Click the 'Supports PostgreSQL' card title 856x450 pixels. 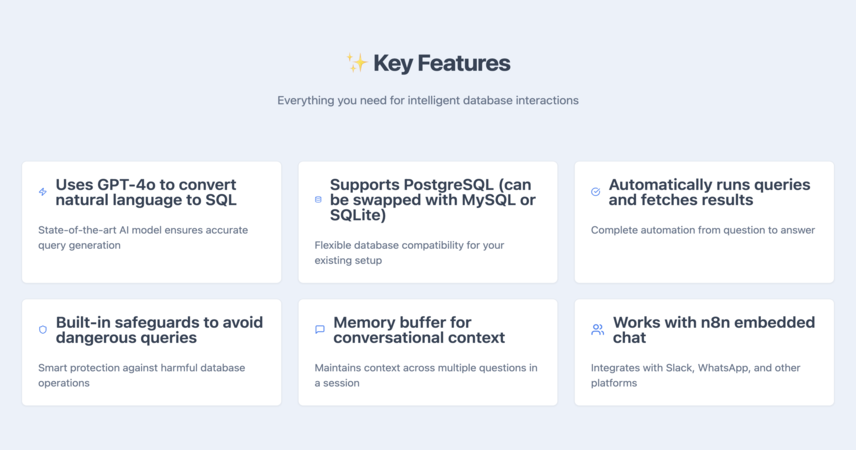[x=433, y=200]
